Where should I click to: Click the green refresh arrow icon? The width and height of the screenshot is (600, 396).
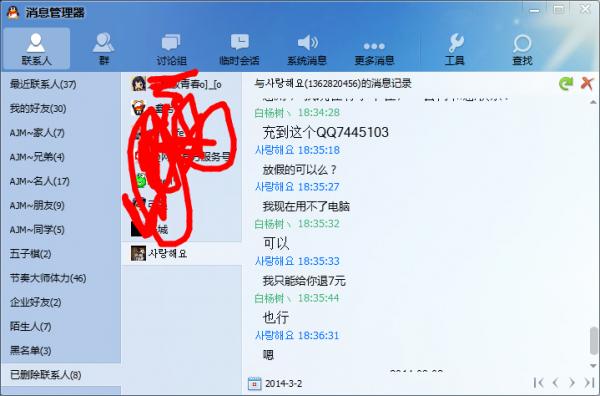point(566,83)
